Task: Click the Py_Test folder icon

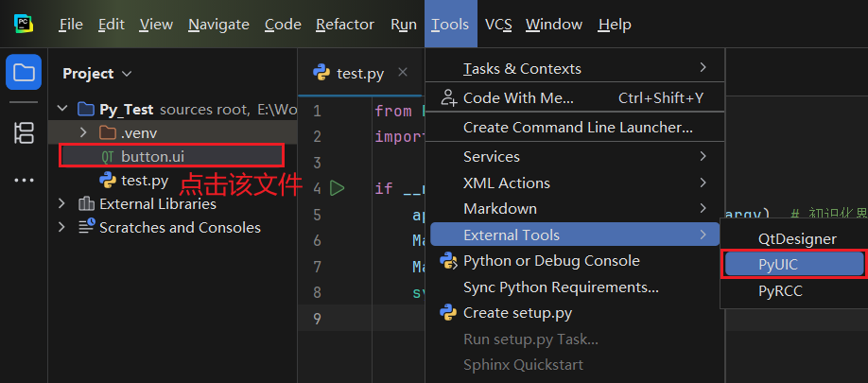Action: pos(86,109)
